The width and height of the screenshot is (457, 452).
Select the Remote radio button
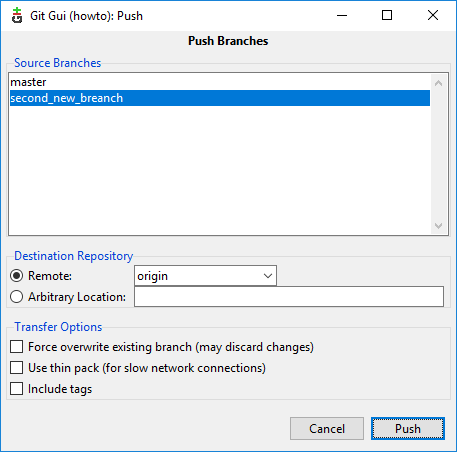[16, 276]
